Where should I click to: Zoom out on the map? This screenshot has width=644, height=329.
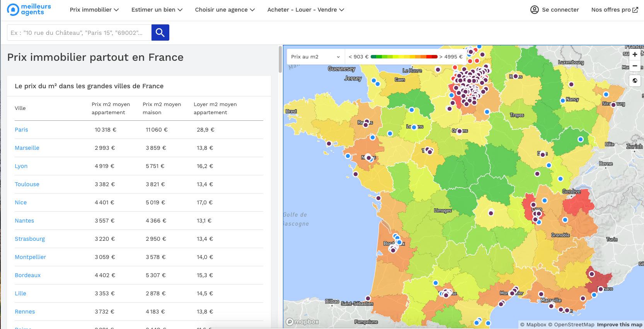click(x=635, y=66)
